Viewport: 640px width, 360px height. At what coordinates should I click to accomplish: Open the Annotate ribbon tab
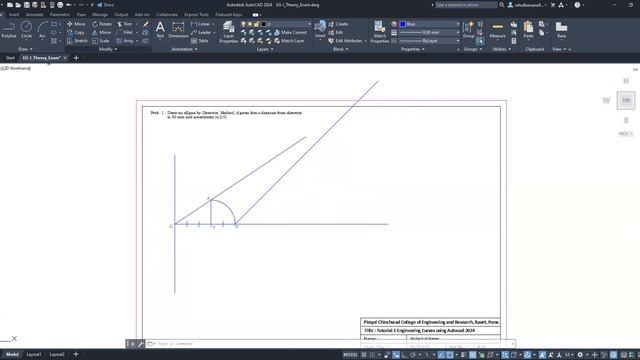[34, 14]
